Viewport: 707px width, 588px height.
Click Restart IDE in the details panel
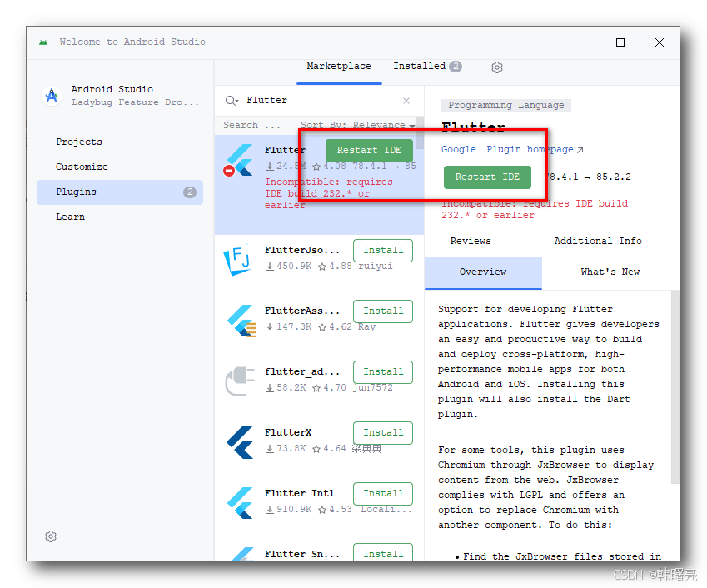click(487, 177)
